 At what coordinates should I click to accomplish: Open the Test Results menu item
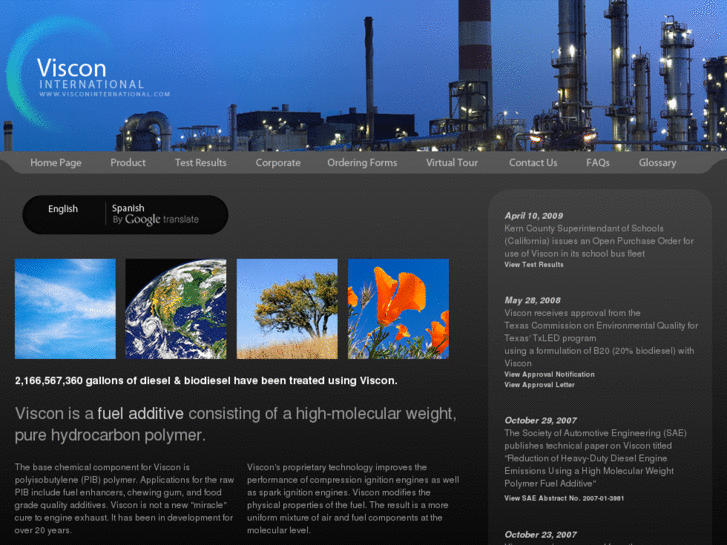(201, 163)
